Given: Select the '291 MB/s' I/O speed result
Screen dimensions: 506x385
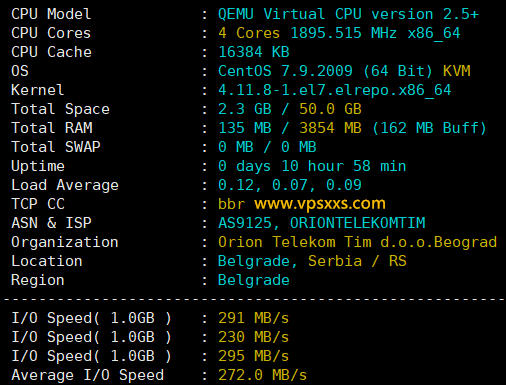Looking at the screenshot, I should 253,318.
